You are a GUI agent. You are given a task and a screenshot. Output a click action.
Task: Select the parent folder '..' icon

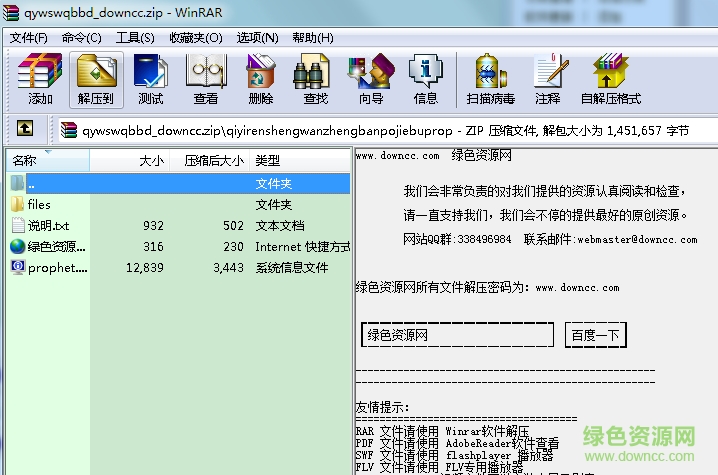[17, 183]
